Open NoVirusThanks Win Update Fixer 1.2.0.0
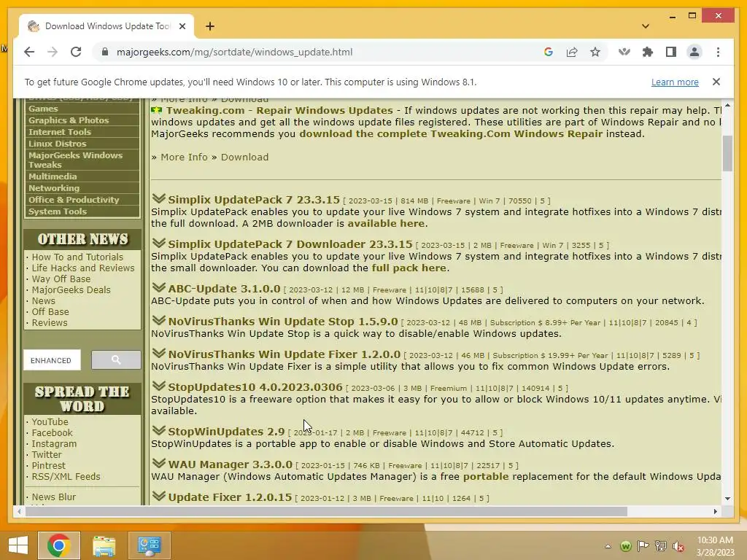The height and width of the screenshot is (560, 747). 284,354
